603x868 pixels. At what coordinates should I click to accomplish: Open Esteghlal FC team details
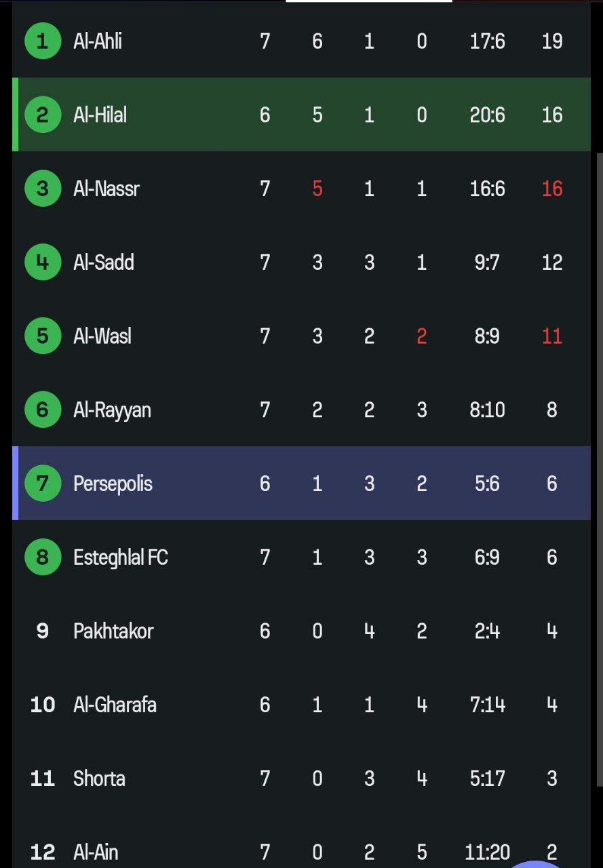[120, 557]
